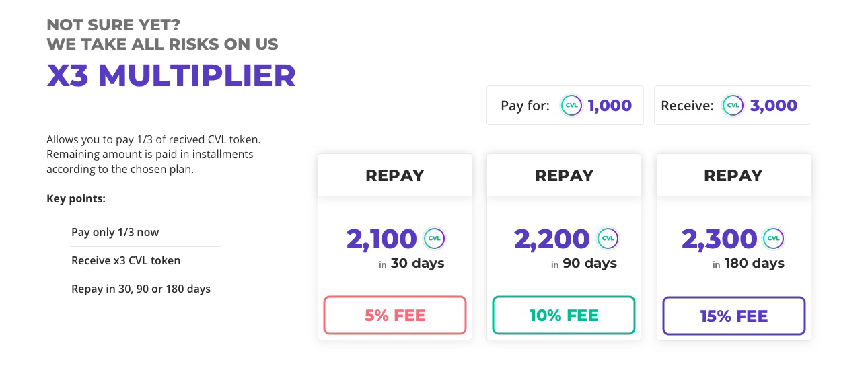
Task: Select the first REPAY card header
Action: coord(395,176)
